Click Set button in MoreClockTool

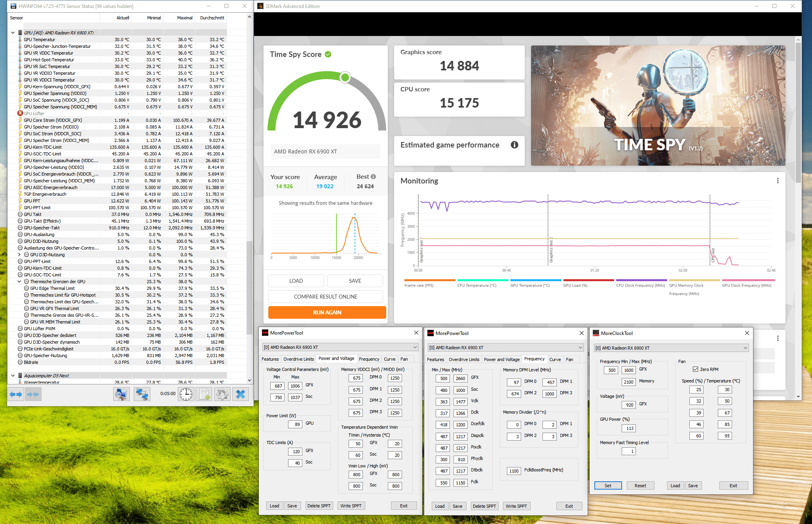tap(608, 486)
